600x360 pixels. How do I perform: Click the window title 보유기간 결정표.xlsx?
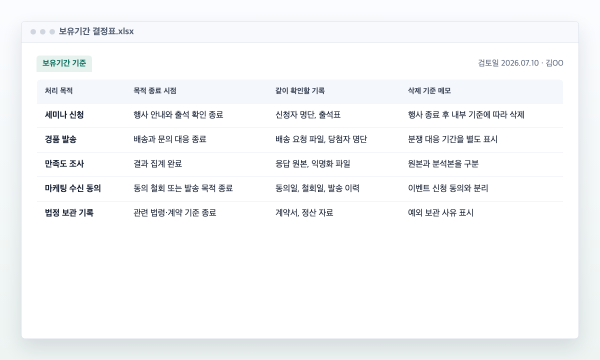(x=96, y=31)
